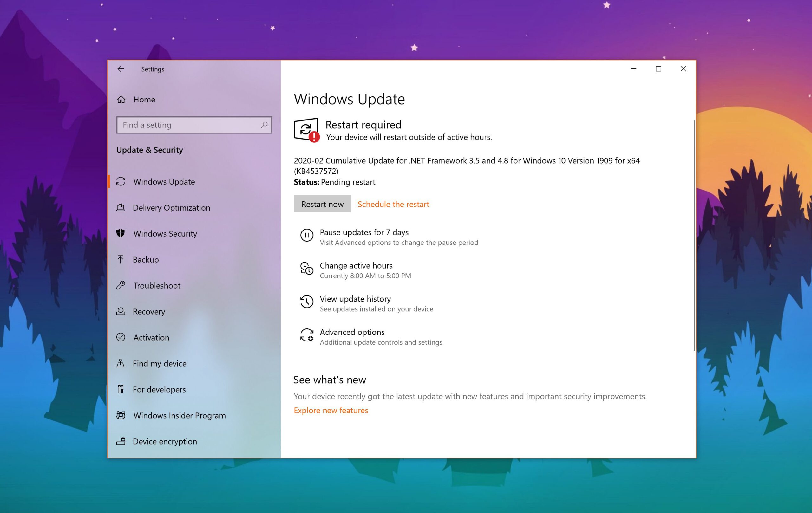Screen dimensions: 812x513
Task: Open For developers settings
Action: (194, 389)
